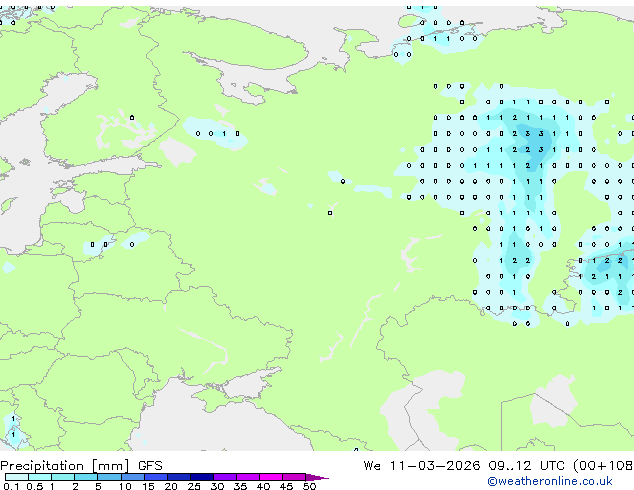Click the '50' legend scale value
This screenshot has width=634, height=490.
click(x=309, y=486)
